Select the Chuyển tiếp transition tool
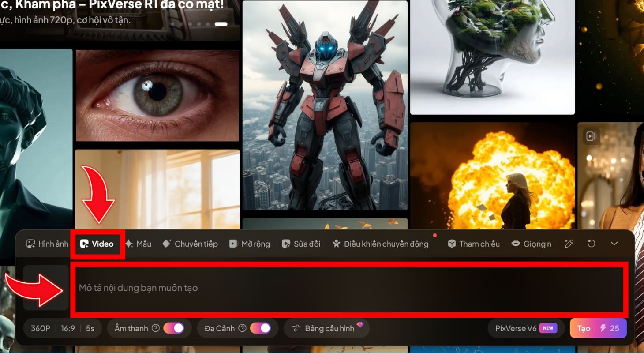The image size is (644, 353). coord(189,244)
